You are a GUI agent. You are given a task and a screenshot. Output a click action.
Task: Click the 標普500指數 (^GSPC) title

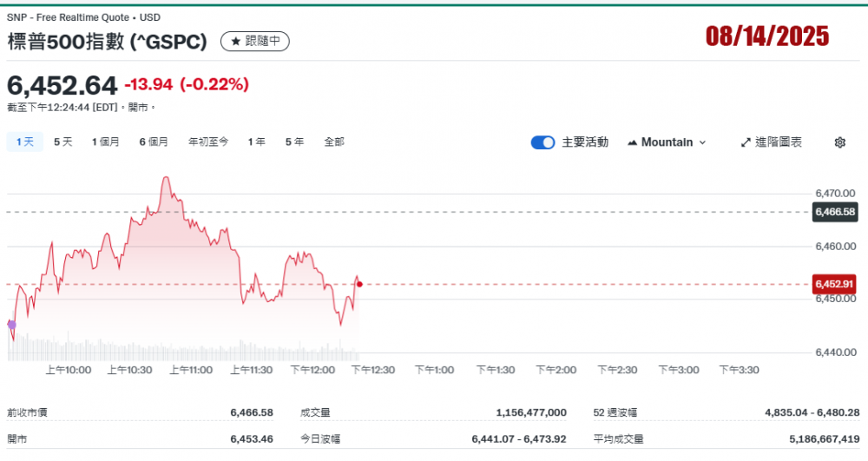point(108,41)
